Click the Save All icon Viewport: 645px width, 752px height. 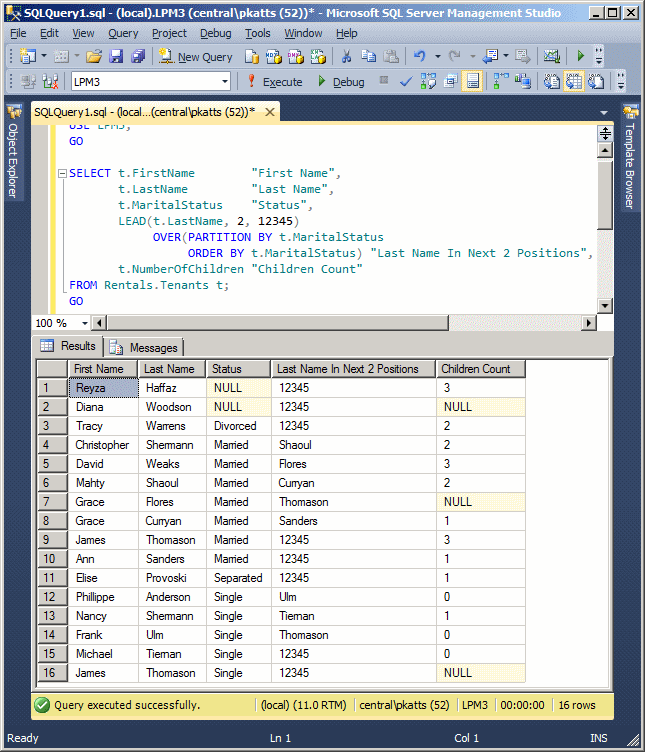[138, 56]
